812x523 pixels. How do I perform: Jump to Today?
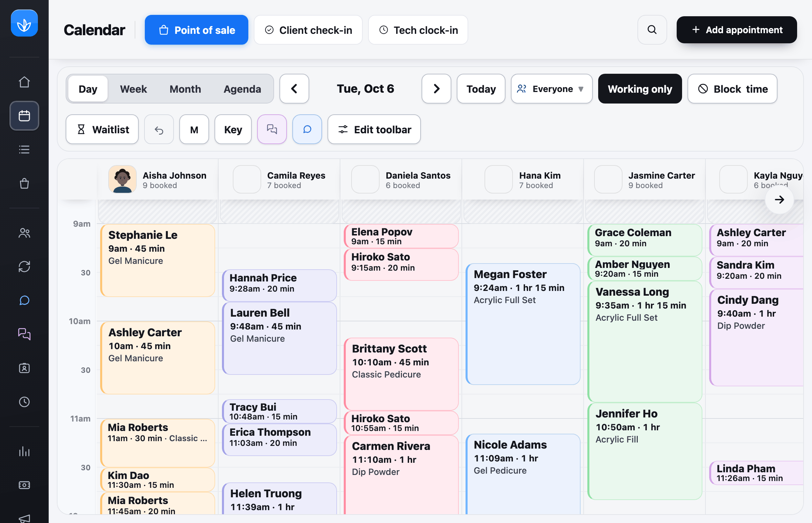point(481,89)
